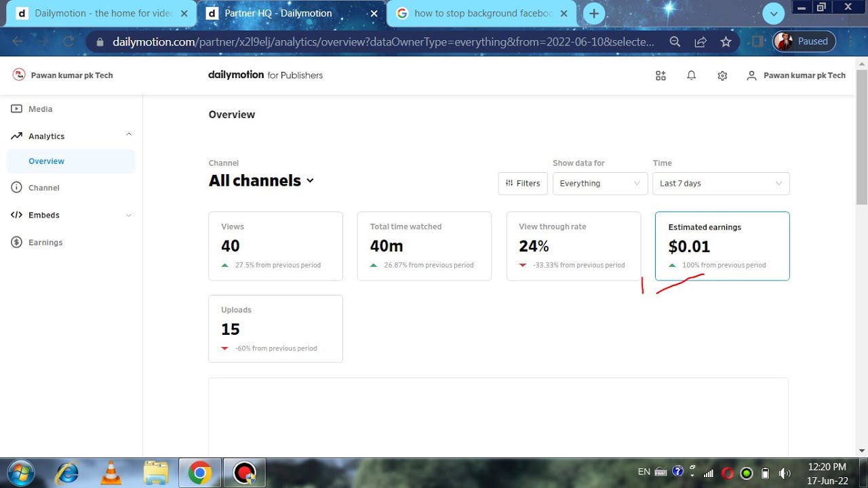Screen dimensions: 868x488
Task: Open the Filters button
Action: (523, 184)
